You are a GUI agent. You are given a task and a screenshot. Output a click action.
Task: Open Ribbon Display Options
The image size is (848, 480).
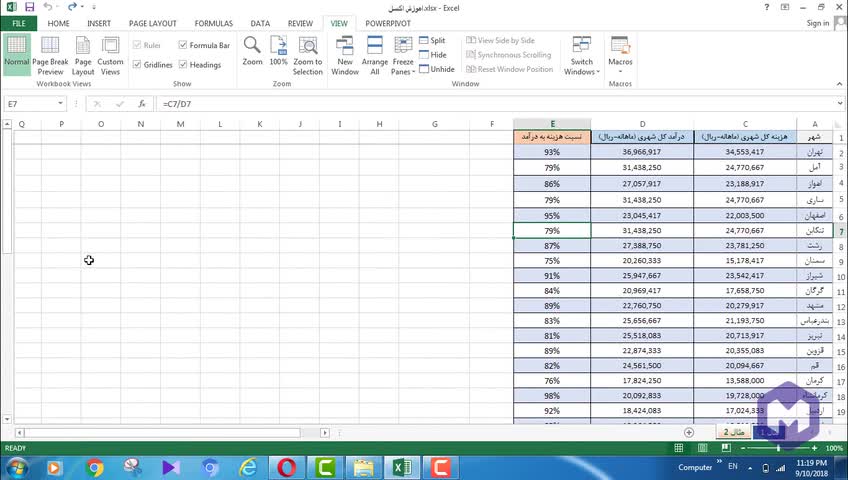(785, 7)
